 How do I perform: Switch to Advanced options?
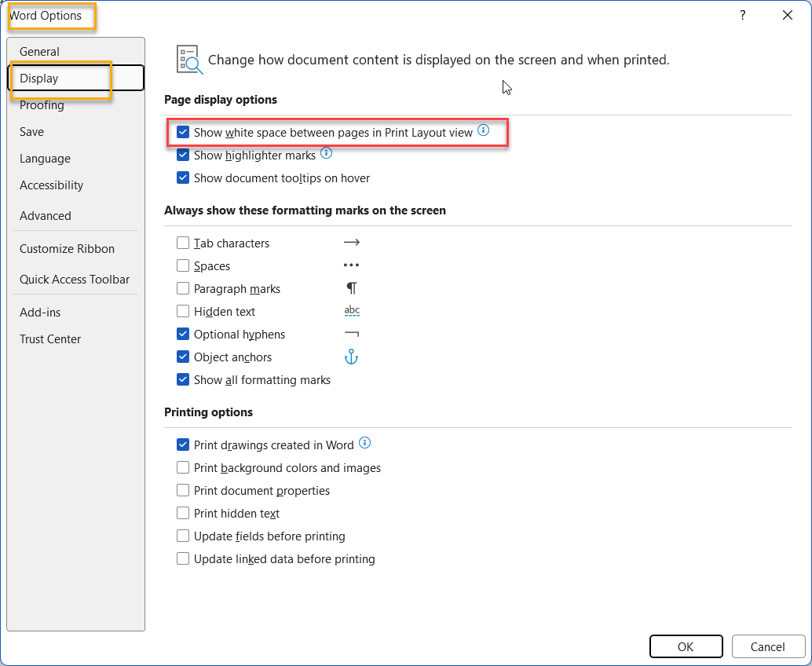75,215
